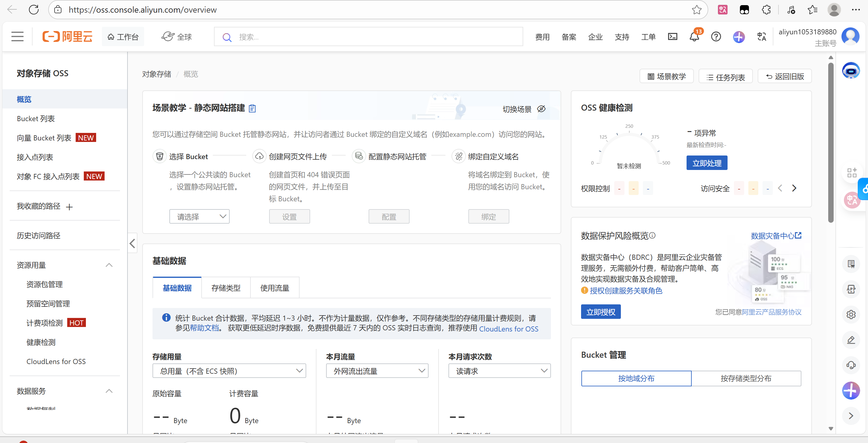Viewport: 868px width, 443px height.
Task: Click the pink translate bubble in right sidebar
Action: [x=852, y=200]
